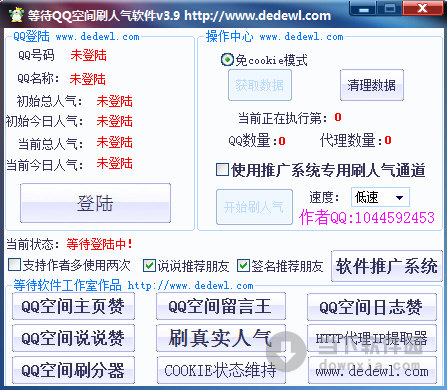Close the window with the red X
Viewport: 447px width, 390px height.
[x=423, y=8]
